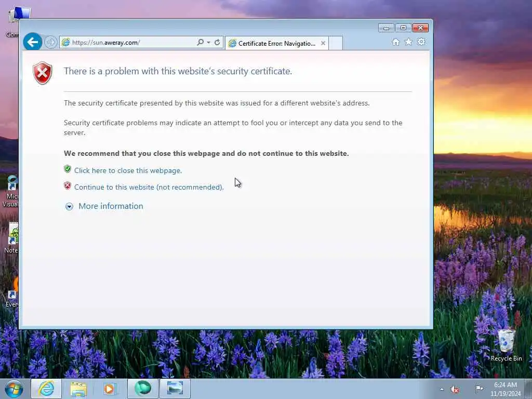Click the More information text link
Image resolution: width=532 pixels, height=399 pixels.
coord(111,206)
